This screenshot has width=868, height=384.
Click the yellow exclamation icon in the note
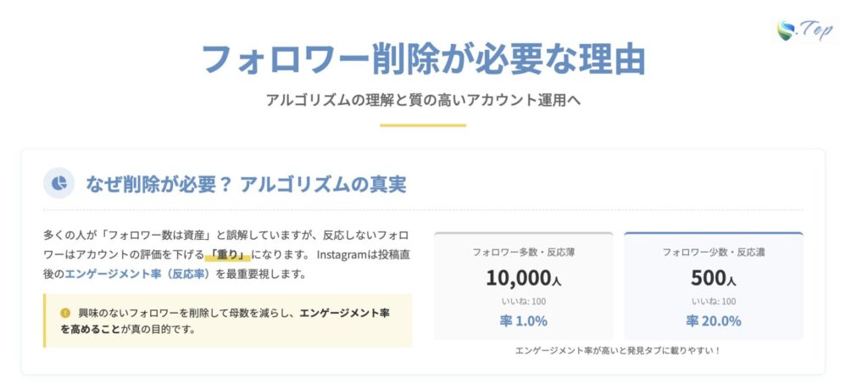65,313
